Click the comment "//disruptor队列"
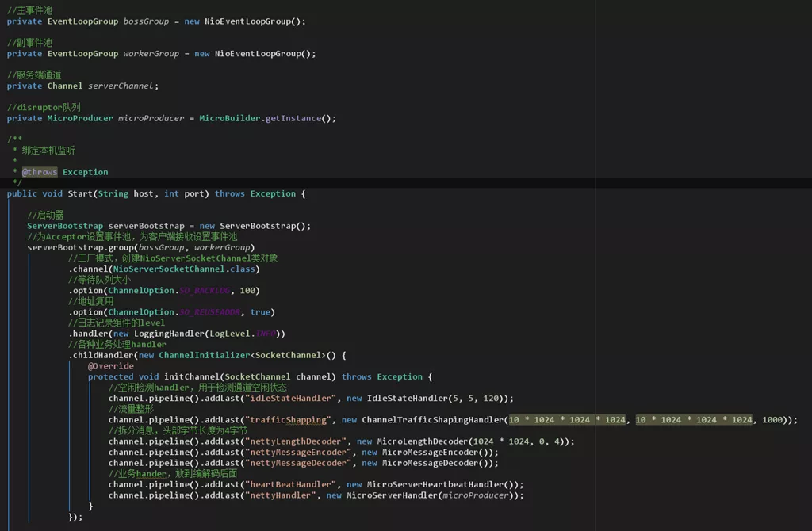This screenshot has width=812, height=531. point(44,107)
